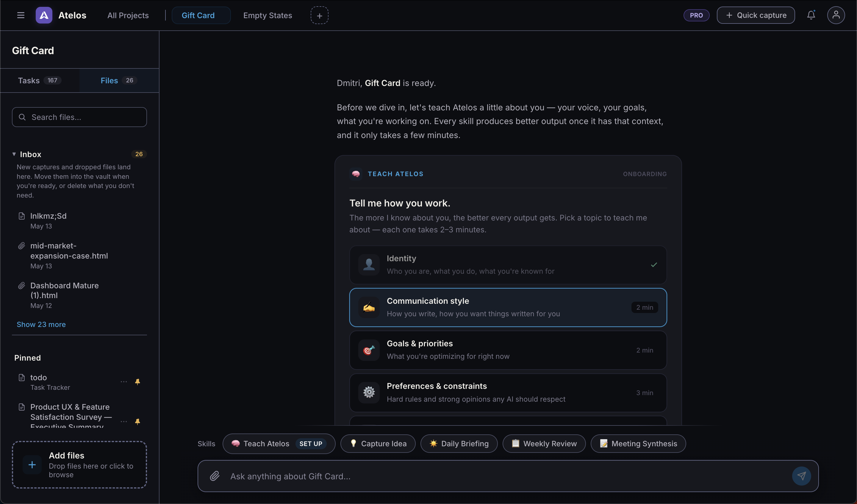Click the Daily Briefing sun icon

[433, 443]
